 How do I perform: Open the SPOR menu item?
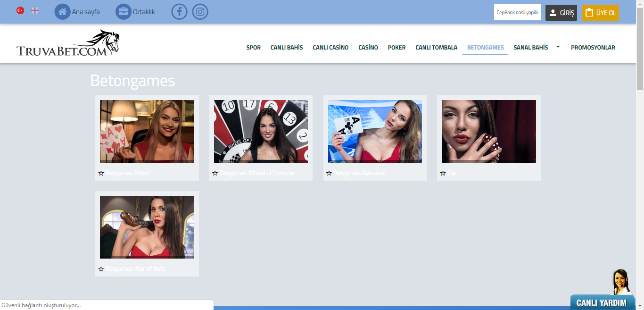[254, 48]
